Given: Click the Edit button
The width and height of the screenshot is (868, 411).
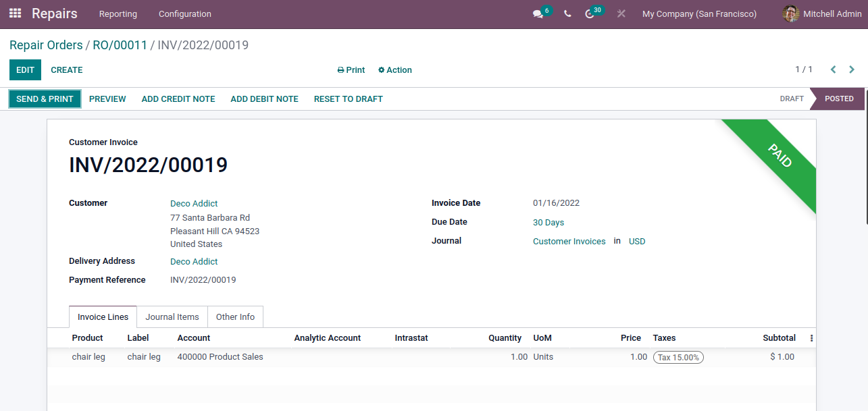Looking at the screenshot, I should 25,70.
